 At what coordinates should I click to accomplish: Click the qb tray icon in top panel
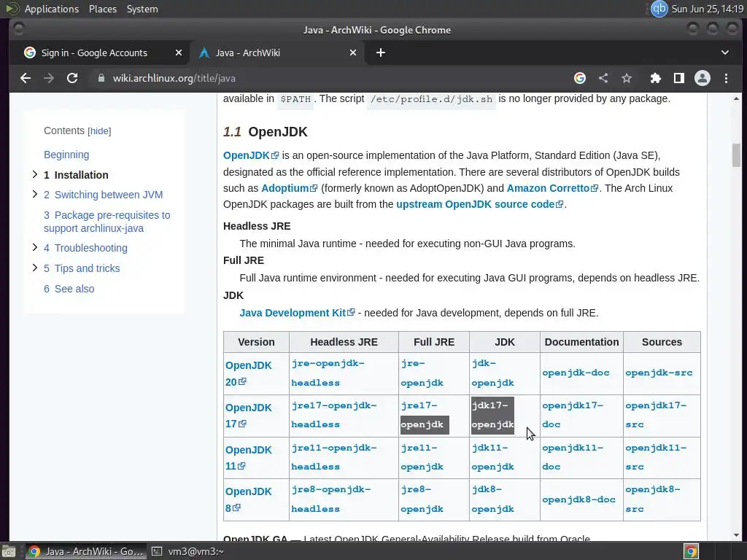pyautogui.click(x=659, y=9)
